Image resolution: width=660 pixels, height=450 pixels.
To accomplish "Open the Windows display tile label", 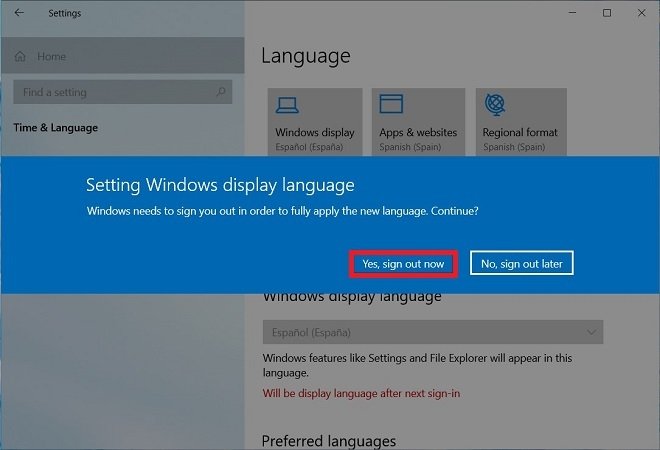I will [x=314, y=132].
